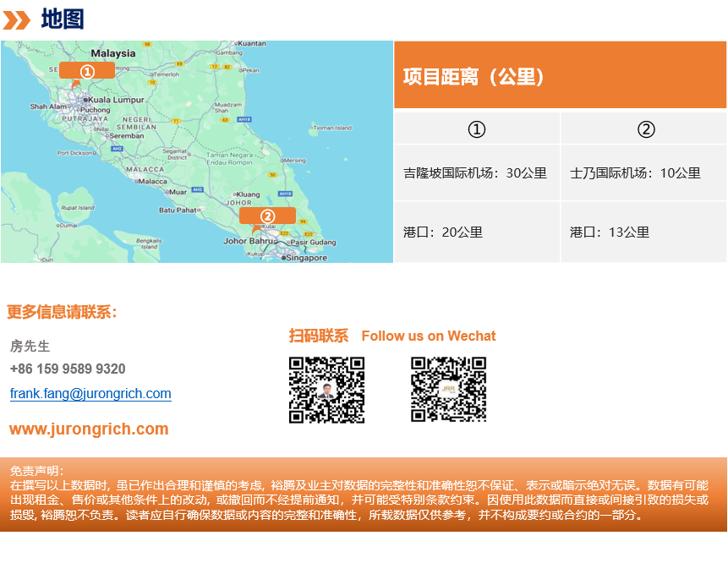Click the circled ① column header in table
Viewport: 728px width, 563px height.
click(x=477, y=129)
